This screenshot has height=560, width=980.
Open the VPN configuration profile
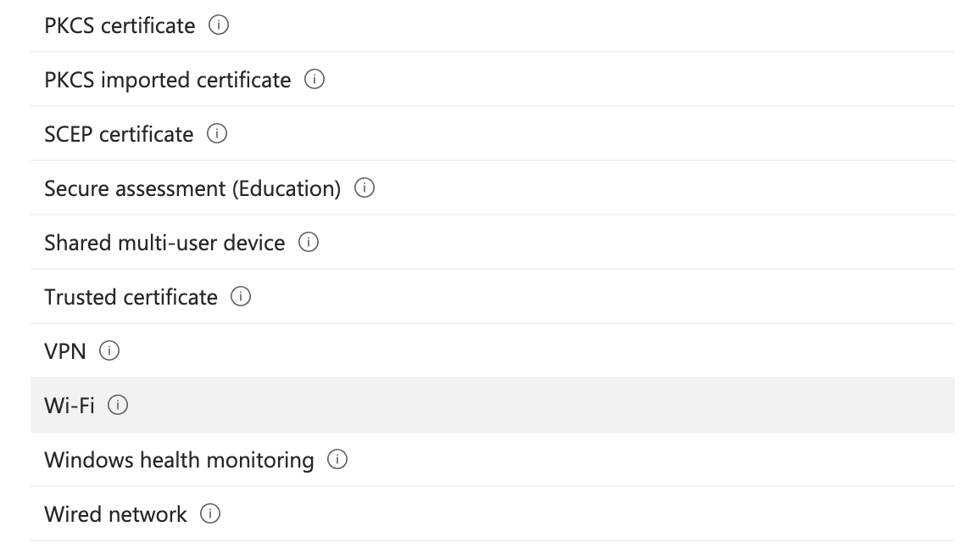64,350
